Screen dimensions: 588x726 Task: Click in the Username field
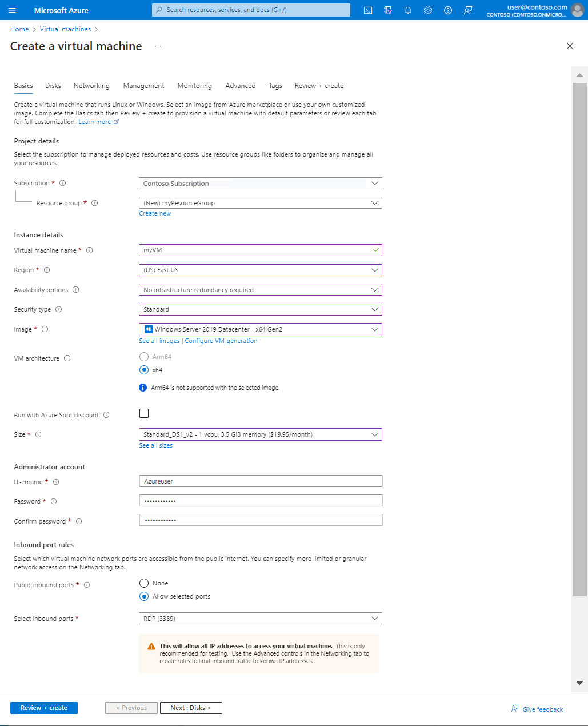coord(261,481)
